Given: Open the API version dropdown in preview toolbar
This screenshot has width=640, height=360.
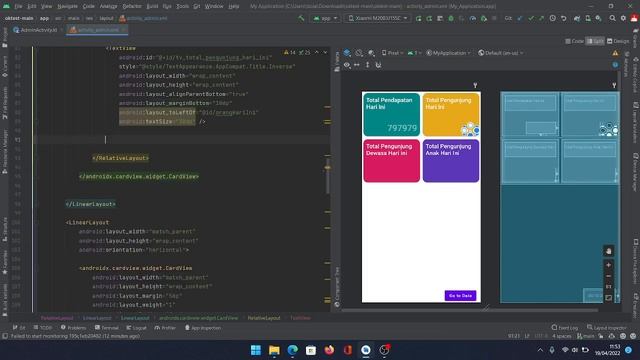Looking at the screenshot, I should tap(414, 53).
